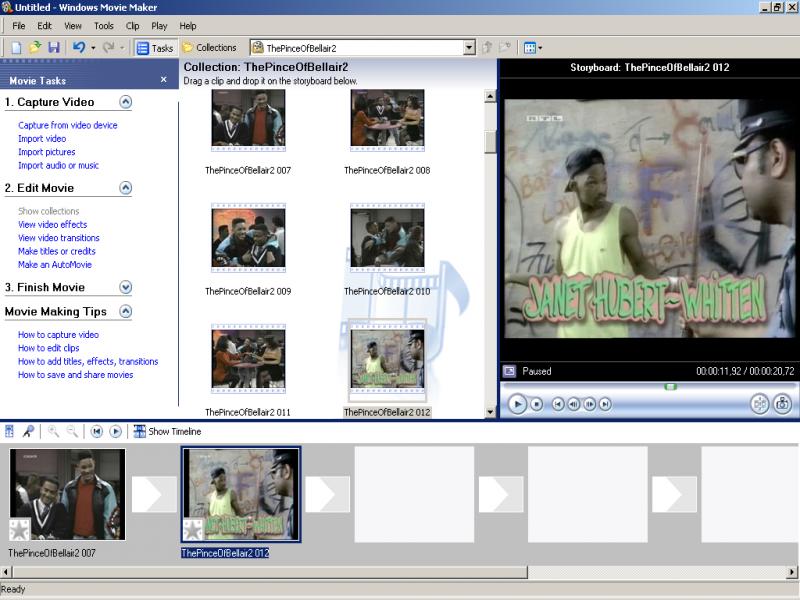Rewind the storyboard to the start

[96, 432]
